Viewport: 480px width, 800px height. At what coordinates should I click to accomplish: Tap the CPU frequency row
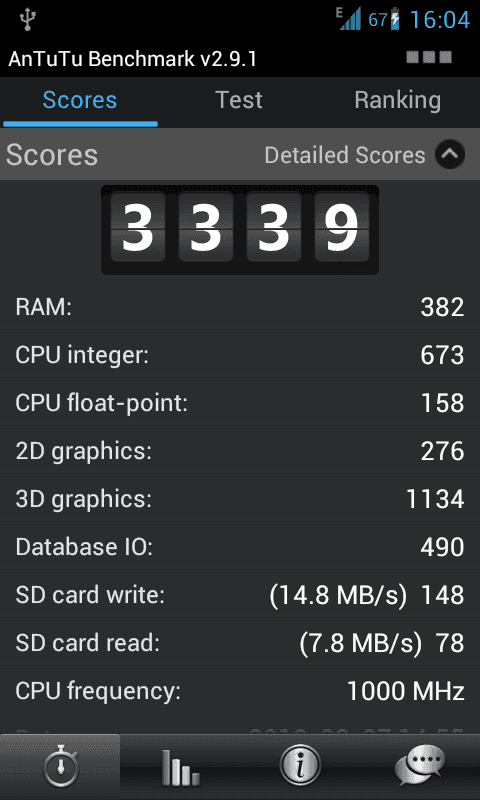click(240, 691)
